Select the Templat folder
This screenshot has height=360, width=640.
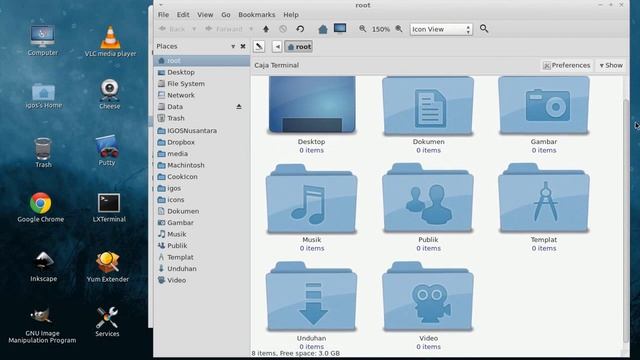coord(544,199)
